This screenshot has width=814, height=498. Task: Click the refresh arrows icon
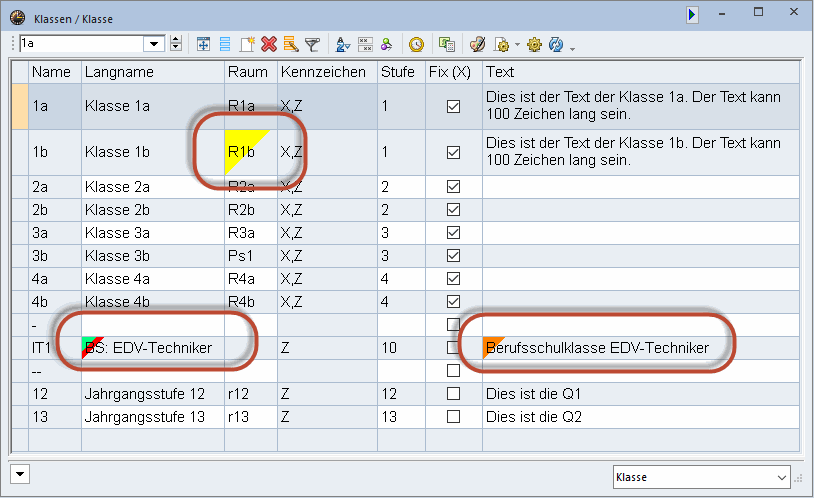pyautogui.click(x=556, y=44)
